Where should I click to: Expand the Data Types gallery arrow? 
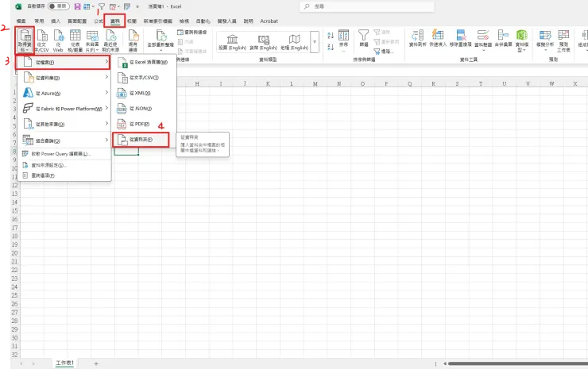pyautogui.click(x=315, y=42)
